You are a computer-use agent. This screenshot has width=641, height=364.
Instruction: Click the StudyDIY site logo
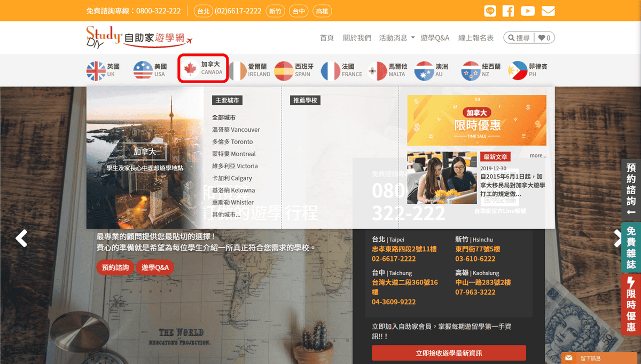[139, 37]
